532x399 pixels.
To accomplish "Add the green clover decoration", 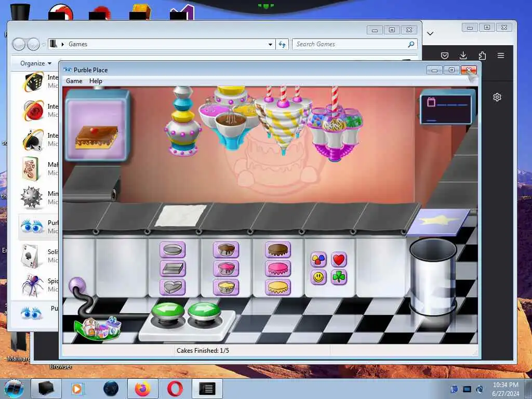I will coord(339,277).
